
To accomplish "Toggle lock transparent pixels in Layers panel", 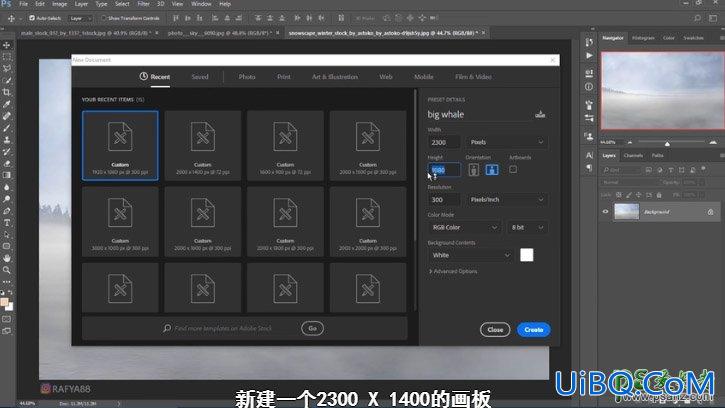I will [x=619, y=195].
